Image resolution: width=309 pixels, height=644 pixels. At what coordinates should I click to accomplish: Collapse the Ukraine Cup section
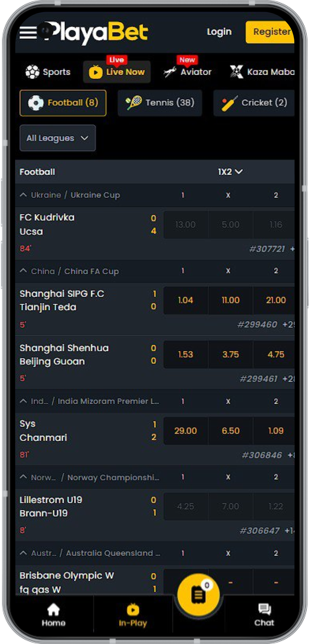click(23, 195)
